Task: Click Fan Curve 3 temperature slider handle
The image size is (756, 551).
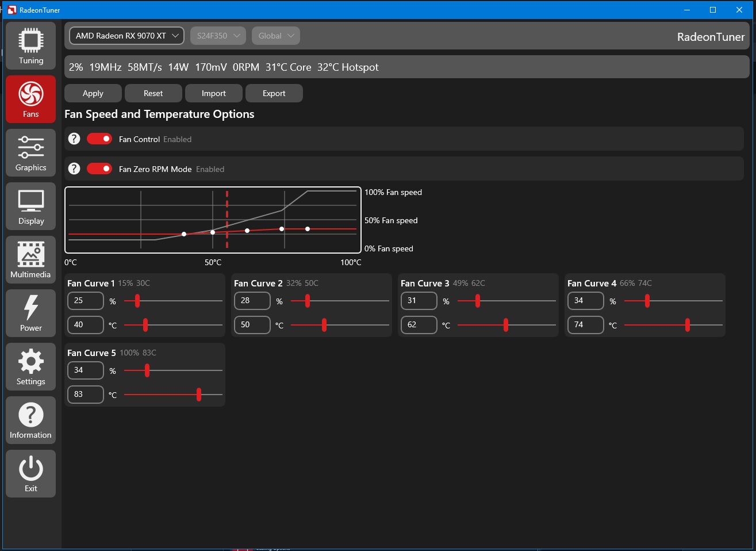Action: [x=506, y=325]
